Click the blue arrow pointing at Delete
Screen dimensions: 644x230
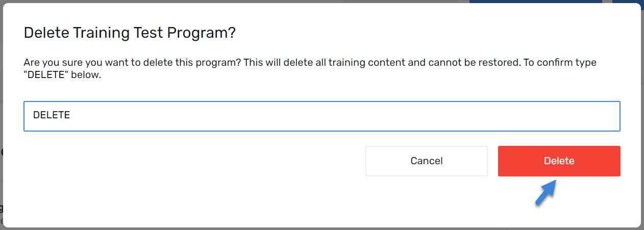546,192
